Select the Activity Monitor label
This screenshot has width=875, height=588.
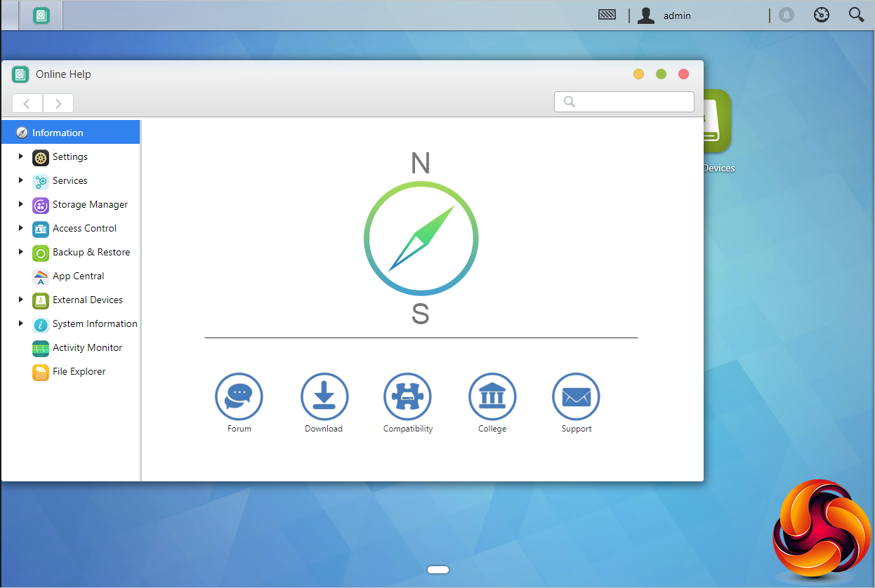(87, 348)
